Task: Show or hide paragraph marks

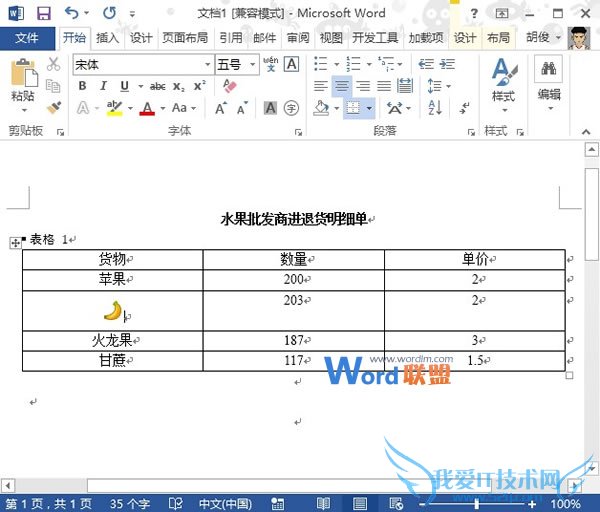Action: [465, 108]
